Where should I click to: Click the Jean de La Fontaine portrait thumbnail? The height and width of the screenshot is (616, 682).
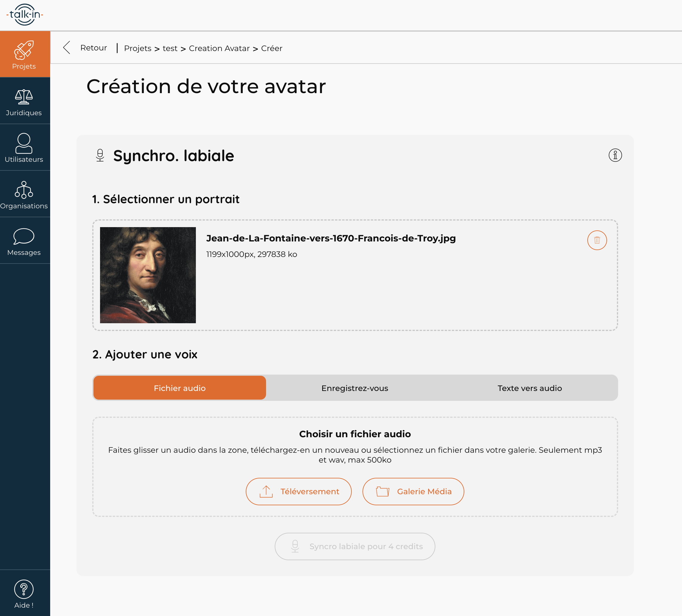(148, 275)
